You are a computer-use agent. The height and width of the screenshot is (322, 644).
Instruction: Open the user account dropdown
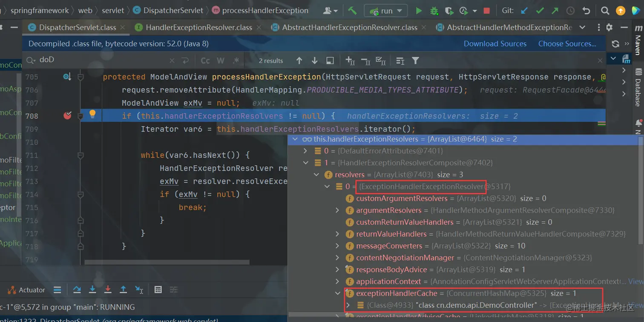(x=331, y=11)
